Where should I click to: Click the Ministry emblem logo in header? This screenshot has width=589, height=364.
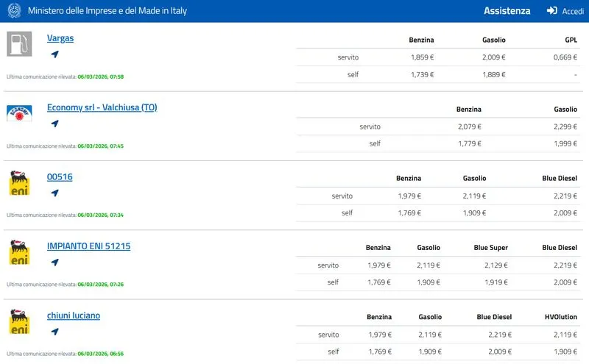(14, 11)
